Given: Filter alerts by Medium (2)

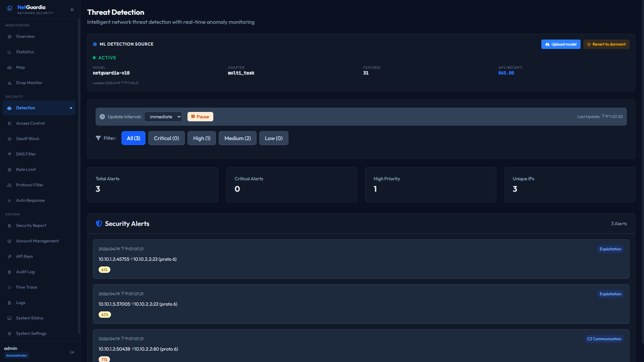Looking at the screenshot, I should [x=237, y=138].
